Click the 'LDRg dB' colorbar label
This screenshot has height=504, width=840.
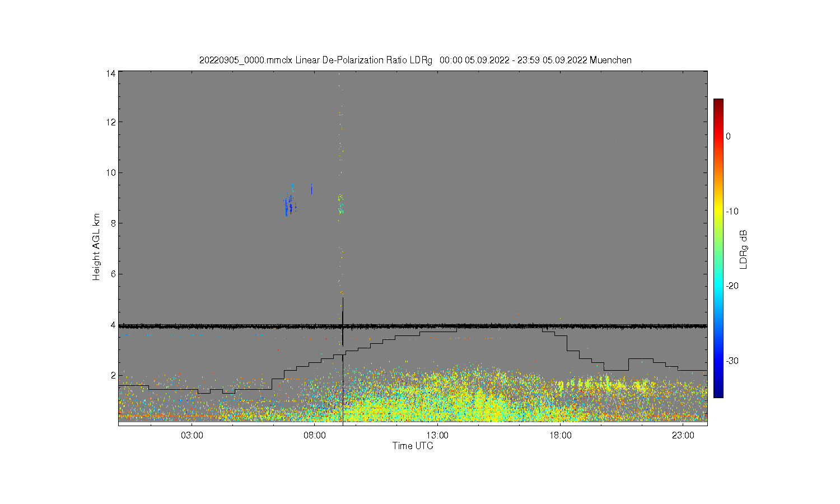pos(744,249)
